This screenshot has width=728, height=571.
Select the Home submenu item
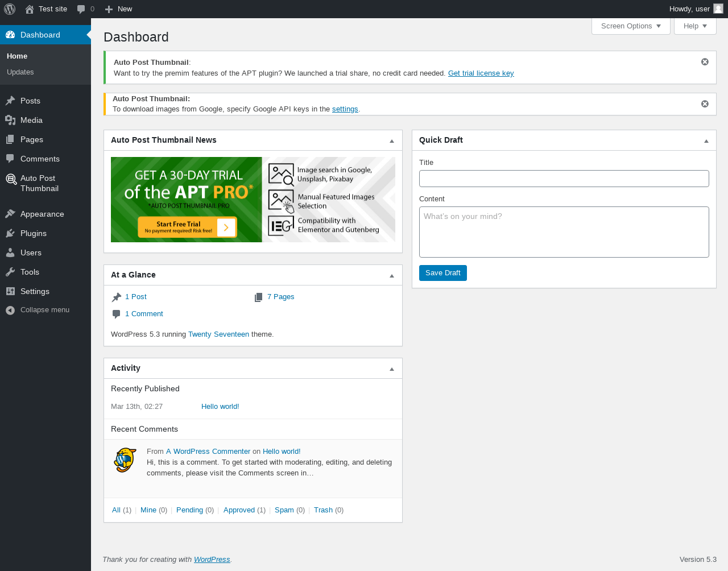pyautogui.click(x=17, y=56)
